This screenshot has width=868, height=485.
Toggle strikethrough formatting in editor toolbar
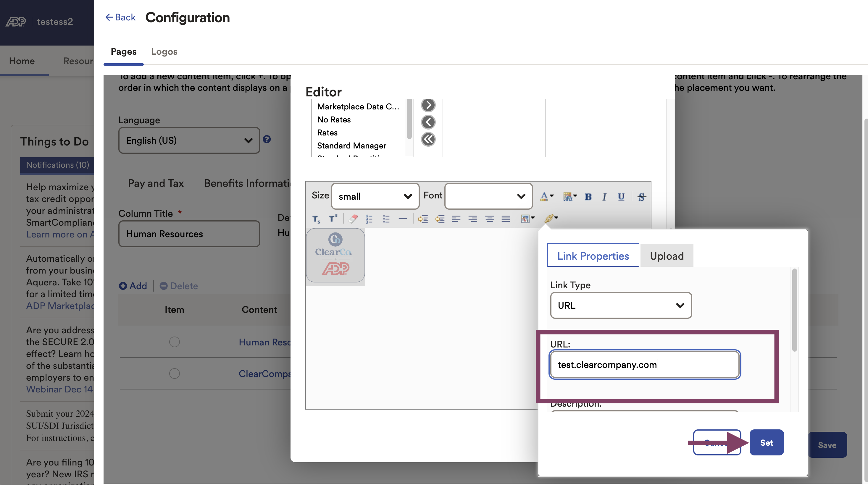tap(642, 197)
